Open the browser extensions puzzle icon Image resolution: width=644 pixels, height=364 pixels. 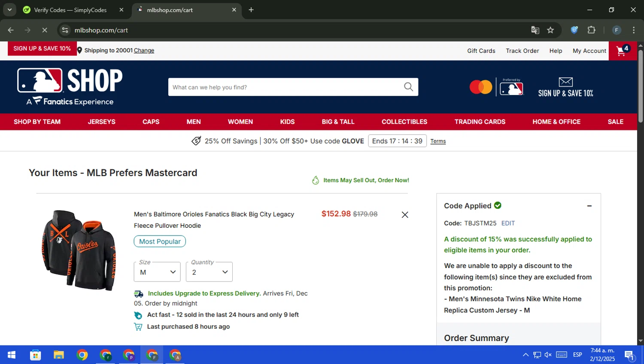coord(591,30)
